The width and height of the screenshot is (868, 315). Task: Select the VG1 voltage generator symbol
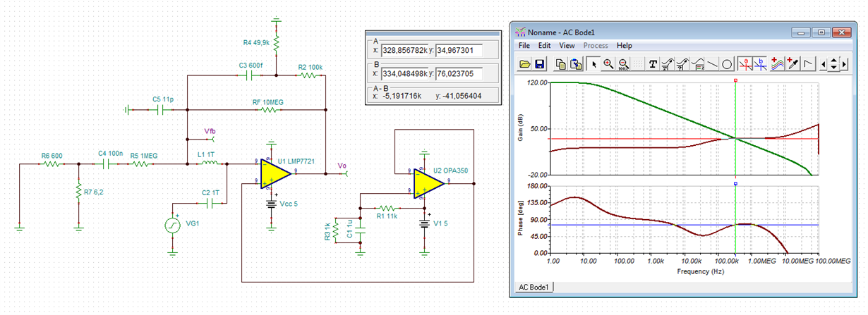173,224
